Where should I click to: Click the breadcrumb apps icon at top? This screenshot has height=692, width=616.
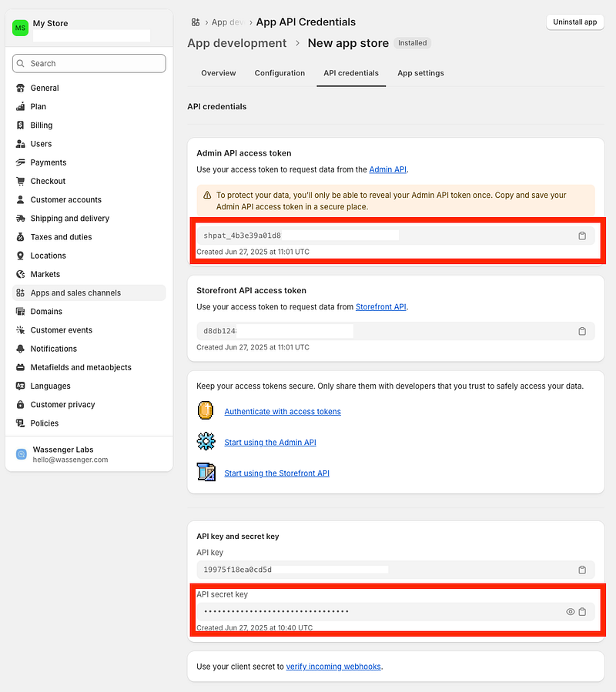(x=196, y=22)
